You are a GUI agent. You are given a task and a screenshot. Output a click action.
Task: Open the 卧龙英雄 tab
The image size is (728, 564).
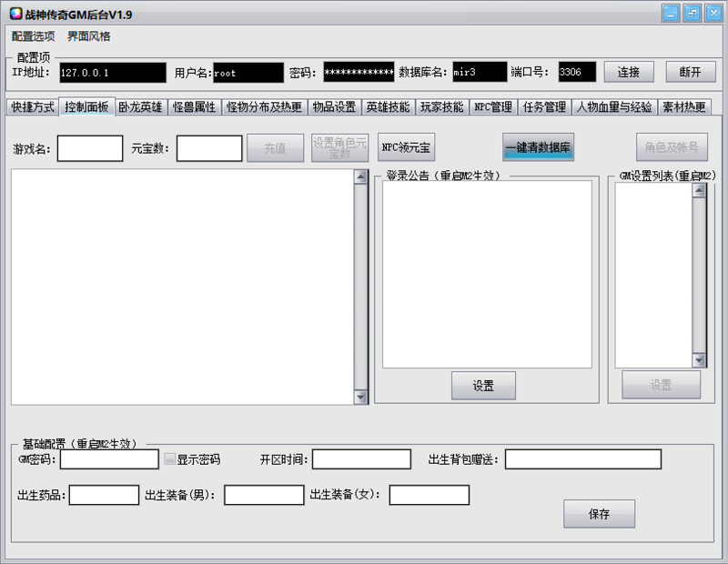coord(140,106)
